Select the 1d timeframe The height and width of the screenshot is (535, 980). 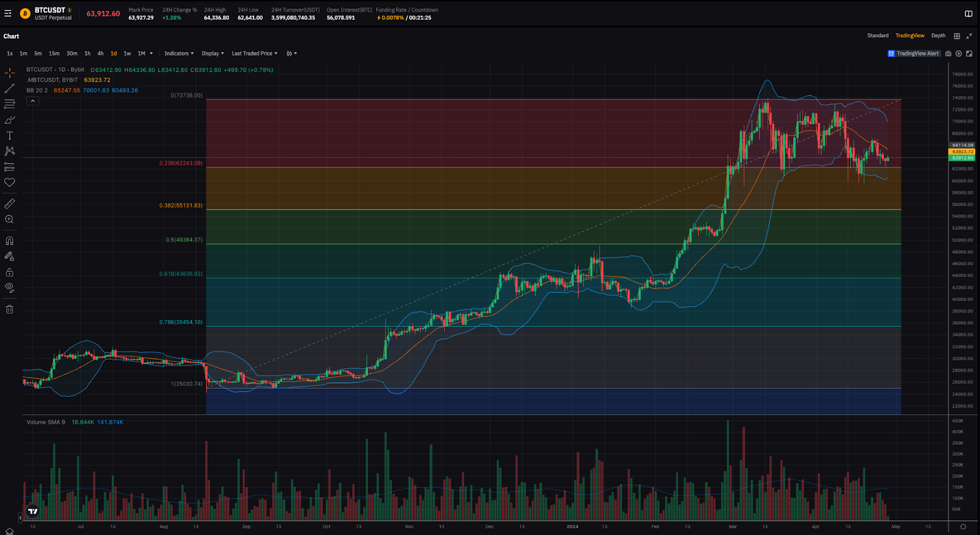pyautogui.click(x=113, y=53)
